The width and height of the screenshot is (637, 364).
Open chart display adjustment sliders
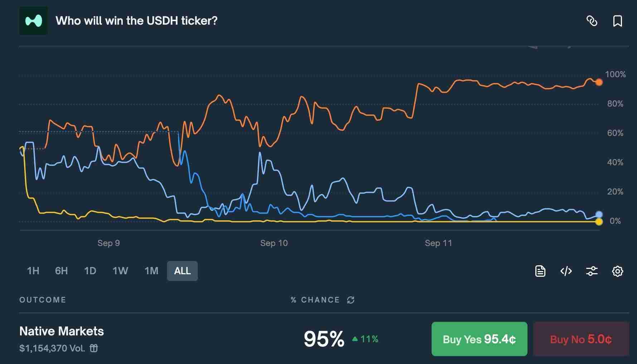[x=592, y=271]
